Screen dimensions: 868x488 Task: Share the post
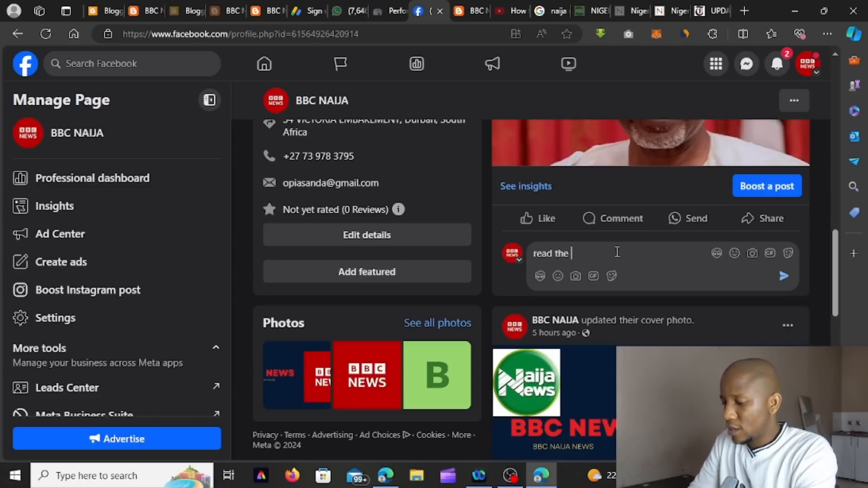(762, 218)
